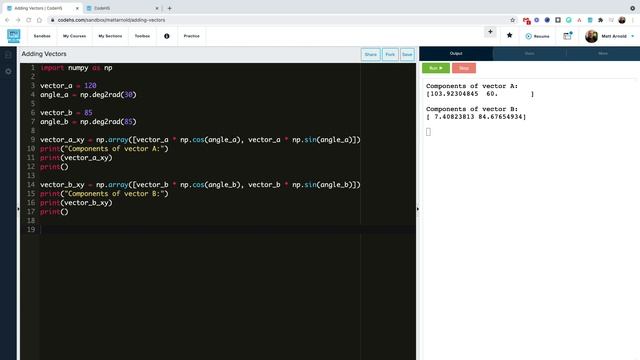Click 'Components of vector A:' output text
Viewport: 640px width, 360px height.
point(472,86)
